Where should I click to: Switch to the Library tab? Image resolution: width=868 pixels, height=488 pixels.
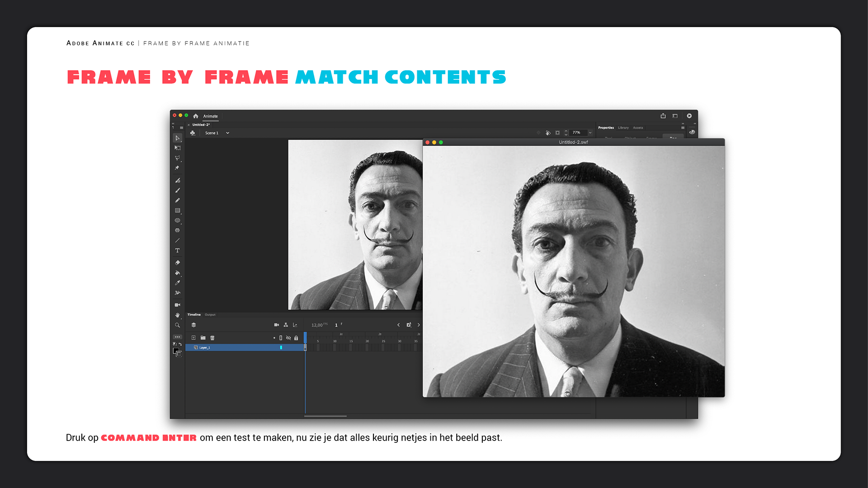623,128
